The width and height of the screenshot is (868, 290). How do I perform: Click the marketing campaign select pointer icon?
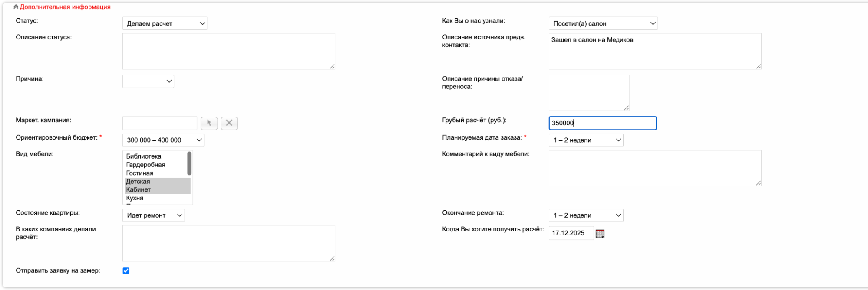(x=209, y=123)
